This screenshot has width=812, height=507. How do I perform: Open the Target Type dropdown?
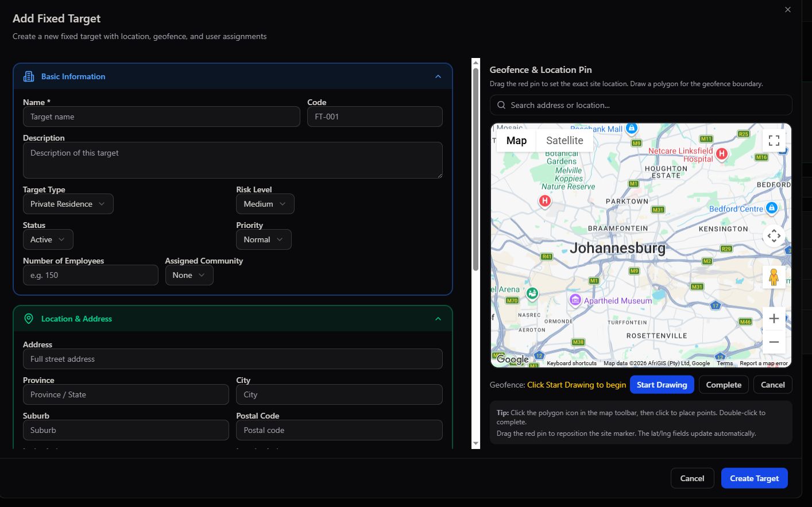(68, 204)
